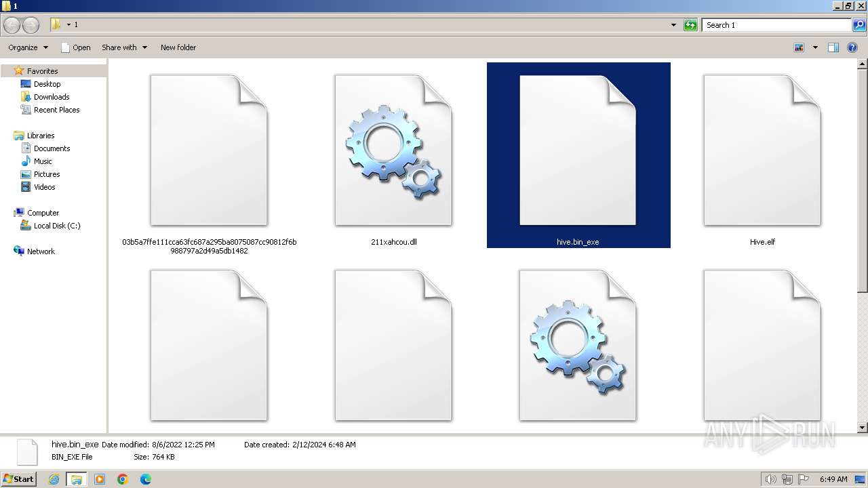Launch Internet Explorer from taskbar
This screenshot has height=488, width=868.
(54, 479)
